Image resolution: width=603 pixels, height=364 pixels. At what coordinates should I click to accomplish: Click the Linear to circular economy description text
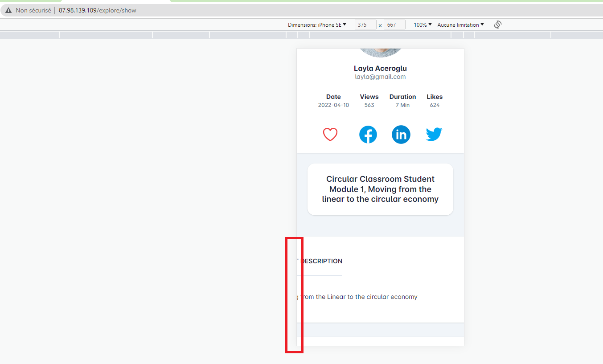point(360,297)
